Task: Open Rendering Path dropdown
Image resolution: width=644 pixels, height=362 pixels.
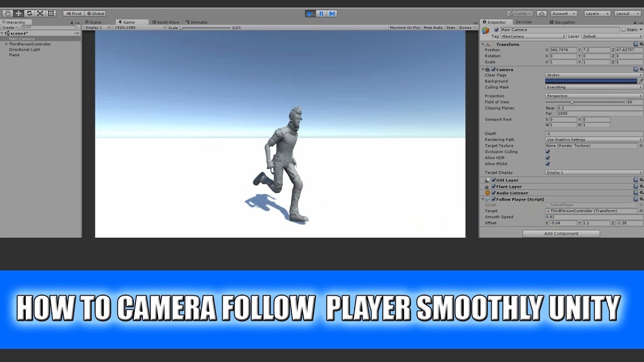Action: tap(594, 139)
